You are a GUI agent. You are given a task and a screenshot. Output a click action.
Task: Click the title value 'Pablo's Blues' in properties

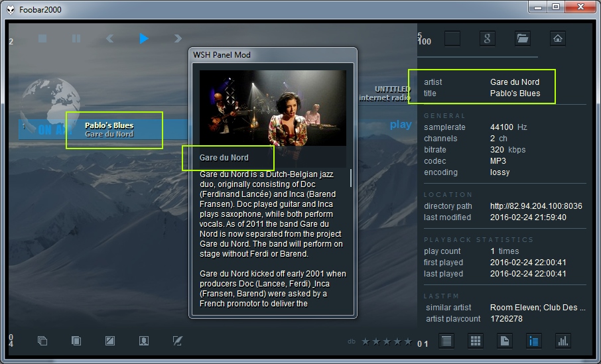point(515,93)
